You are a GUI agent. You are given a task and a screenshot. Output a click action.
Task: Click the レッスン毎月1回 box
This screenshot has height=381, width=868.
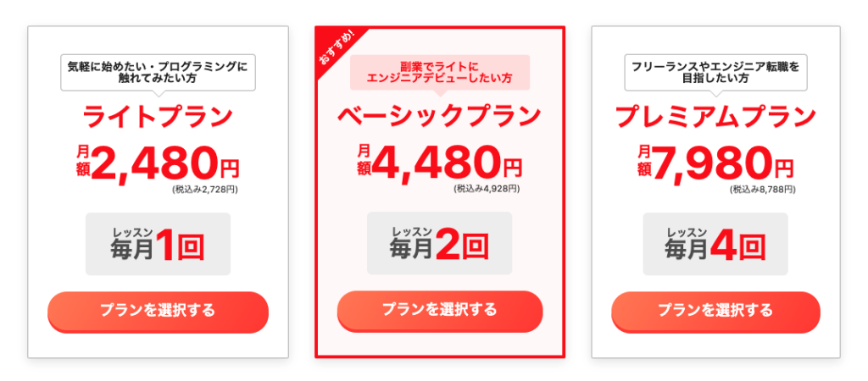(x=158, y=244)
